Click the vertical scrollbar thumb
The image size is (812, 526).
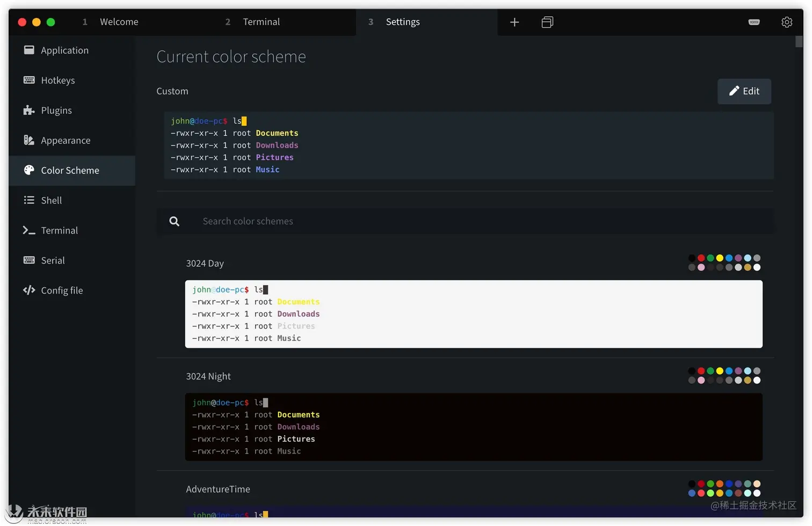(799, 41)
